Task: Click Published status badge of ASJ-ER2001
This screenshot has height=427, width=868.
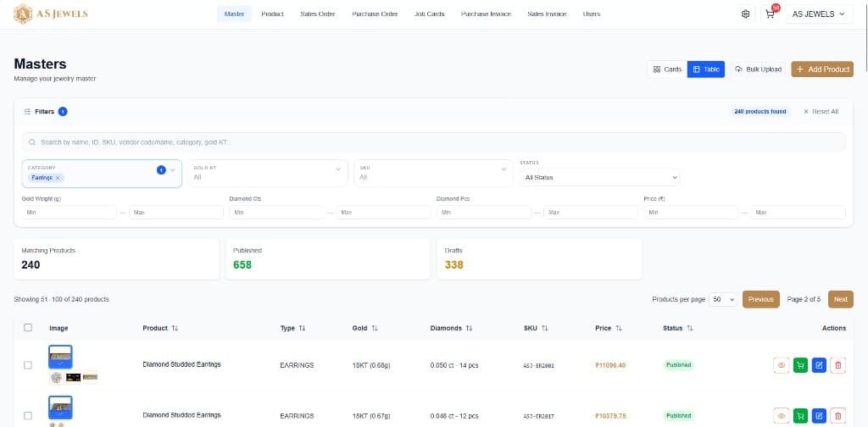Action: tap(678, 365)
